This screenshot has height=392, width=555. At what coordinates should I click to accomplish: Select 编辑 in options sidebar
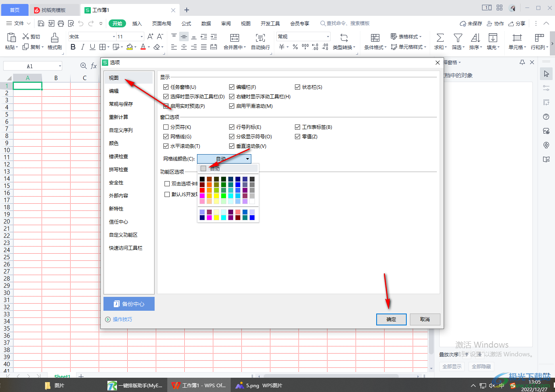[114, 91]
